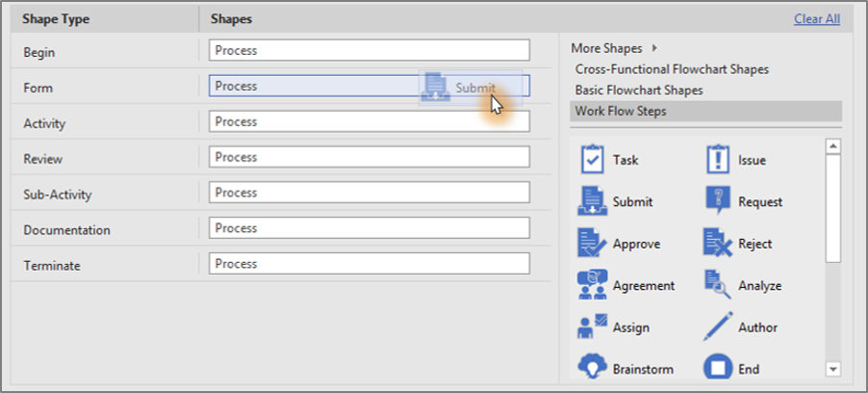
Task: Select the Author pencil icon
Action: (718, 327)
